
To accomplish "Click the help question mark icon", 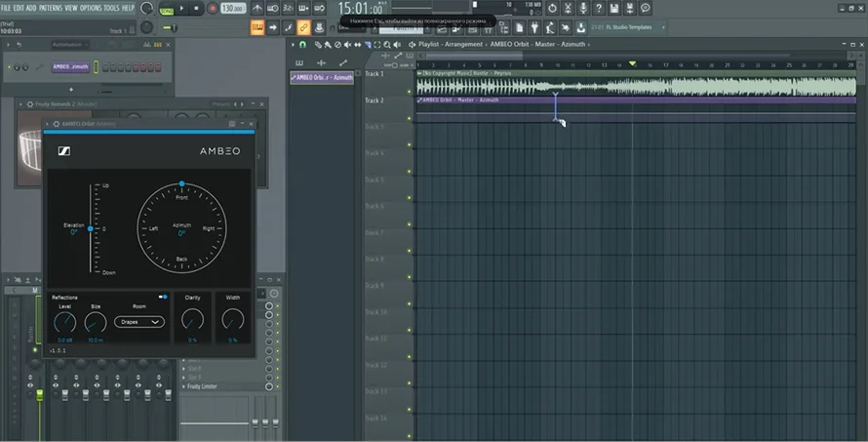I will point(599,8).
